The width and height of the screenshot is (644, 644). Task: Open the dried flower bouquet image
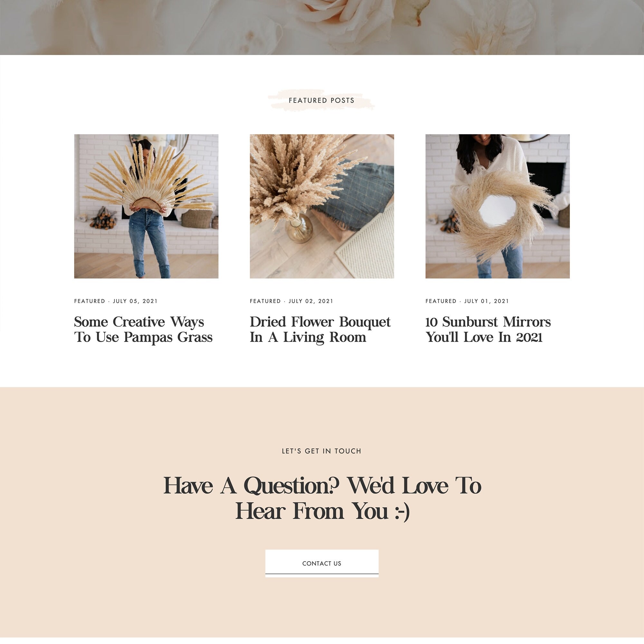coord(322,206)
